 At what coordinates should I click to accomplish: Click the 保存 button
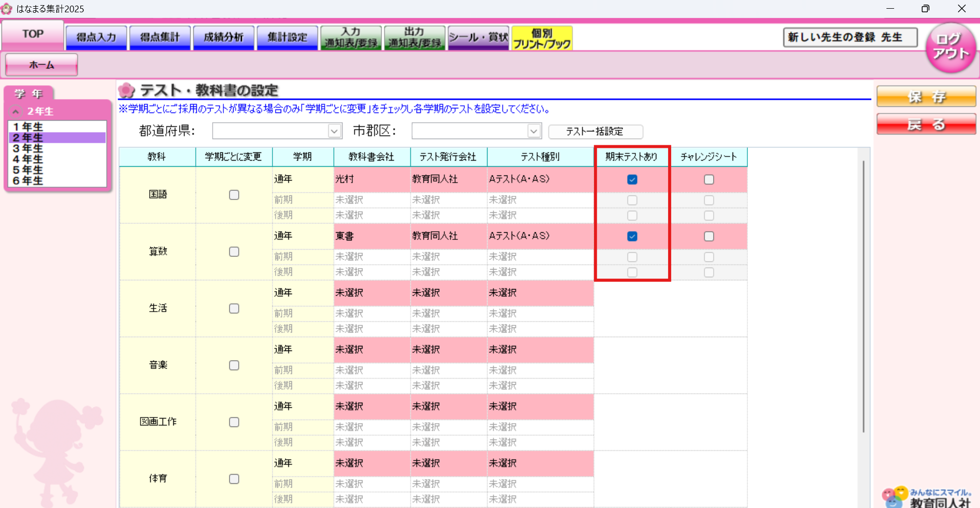pyautogui.click(x=926, y=96)
